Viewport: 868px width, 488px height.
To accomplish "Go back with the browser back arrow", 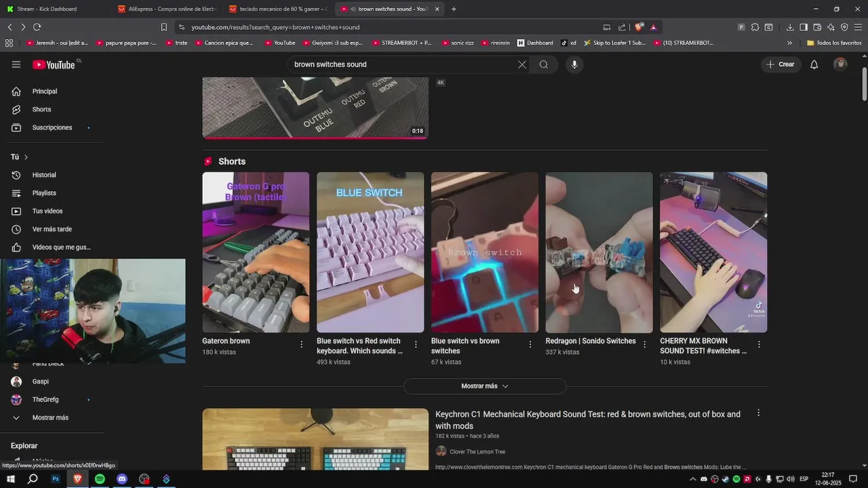I will (9, 27).
